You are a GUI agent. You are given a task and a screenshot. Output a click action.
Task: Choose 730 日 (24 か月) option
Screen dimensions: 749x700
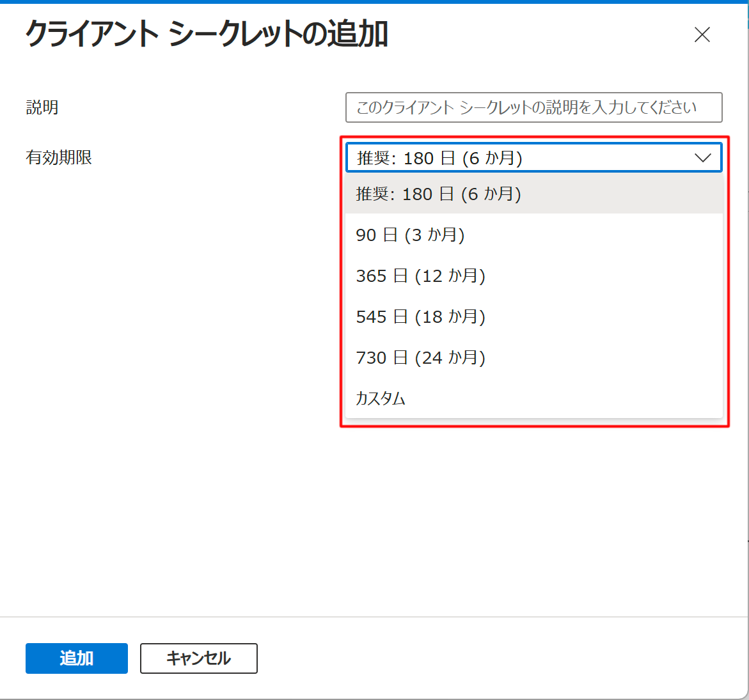pyautogui.click(x=533, y=357)
